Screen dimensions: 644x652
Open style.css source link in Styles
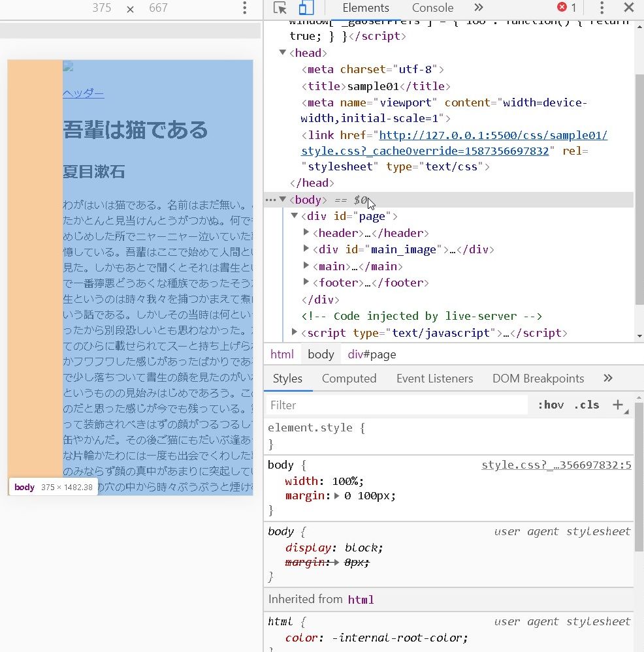click(x=556, y=465)
